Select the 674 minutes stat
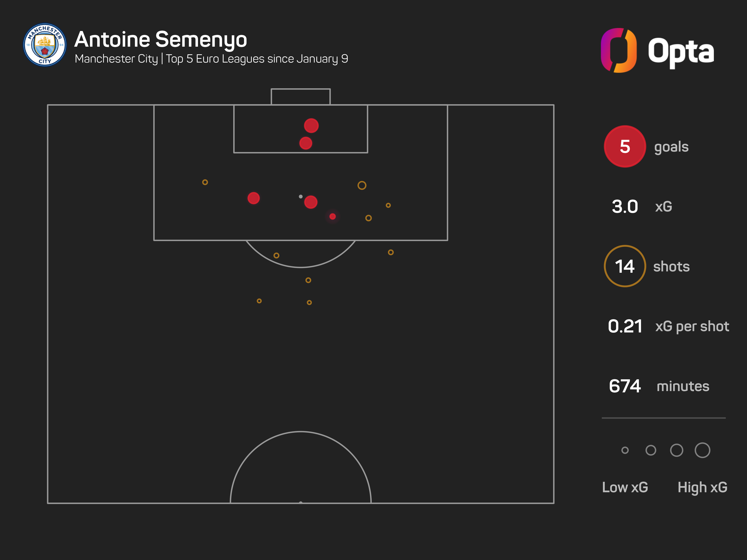The image size is (747, 560). click(625, 386)
